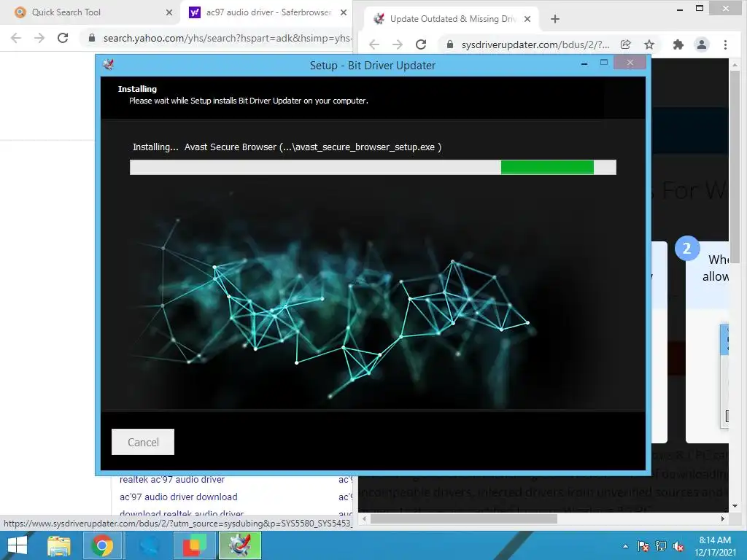
Task: Reload the Yahoo search page
Action: [63, 38]
